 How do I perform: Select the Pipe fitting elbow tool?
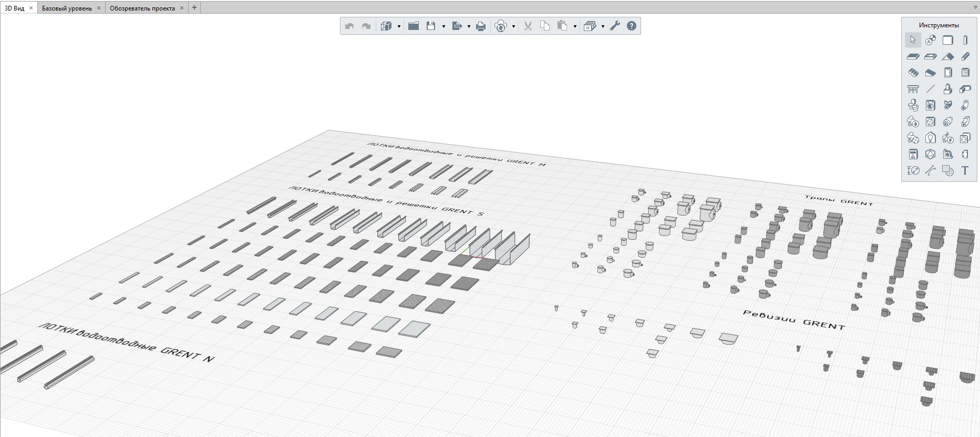click(x=965, y=105)
